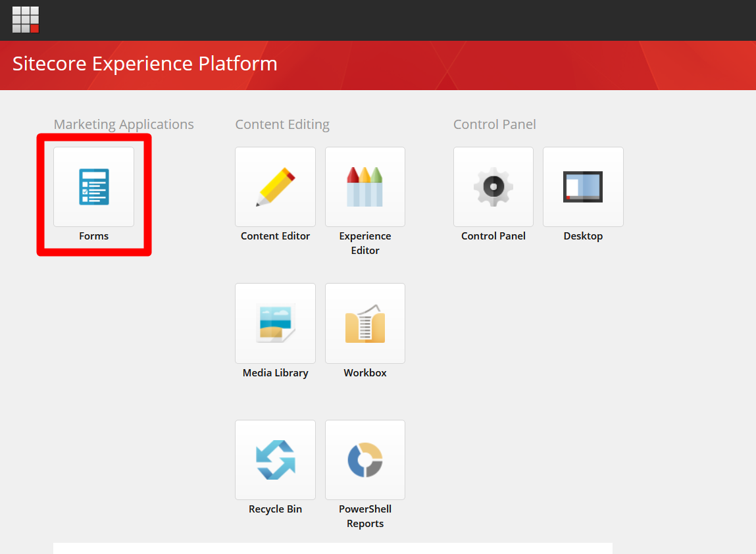Open the Forms application tile

coord(93,187)
